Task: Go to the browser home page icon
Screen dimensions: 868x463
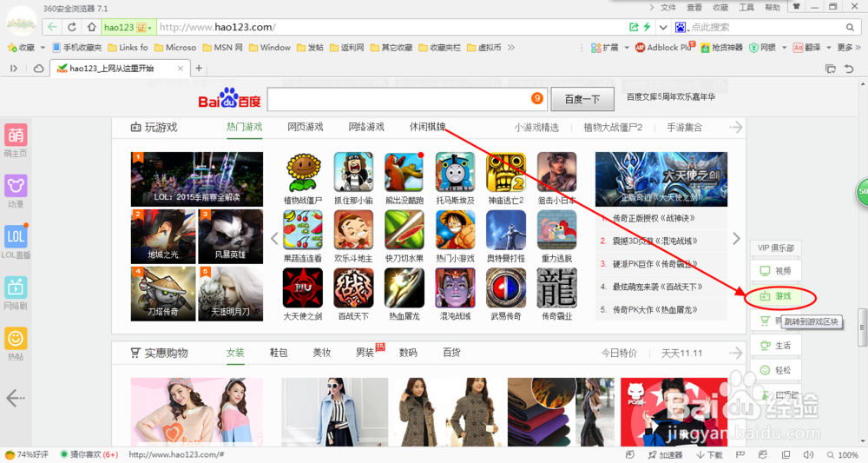Action: (91, 27)
